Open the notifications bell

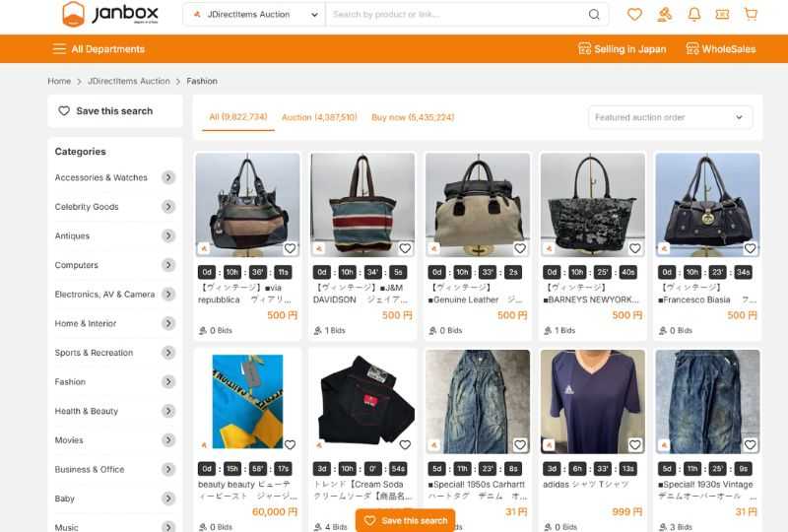pos(694,14)
